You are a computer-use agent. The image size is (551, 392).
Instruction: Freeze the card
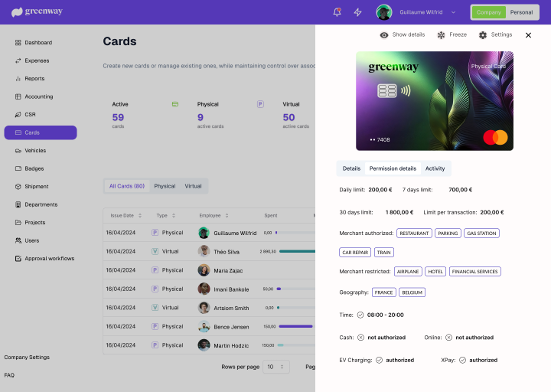click(x=452, y=35)
